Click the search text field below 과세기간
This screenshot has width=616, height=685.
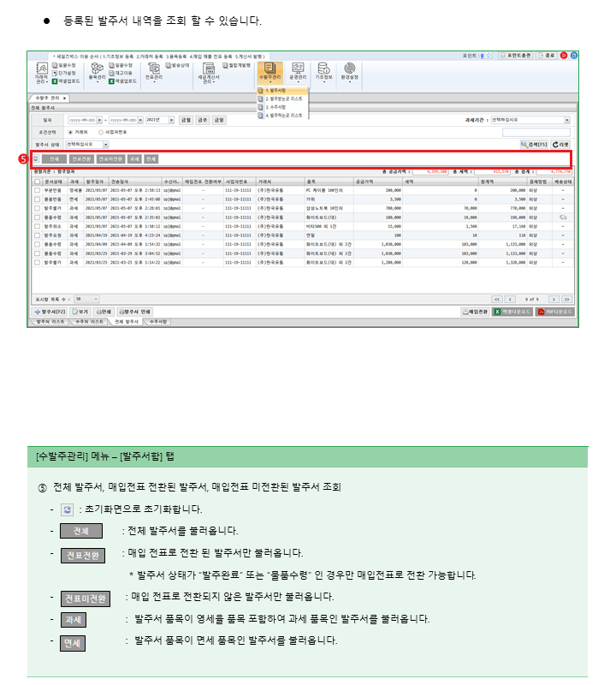[x=536, y=132]
